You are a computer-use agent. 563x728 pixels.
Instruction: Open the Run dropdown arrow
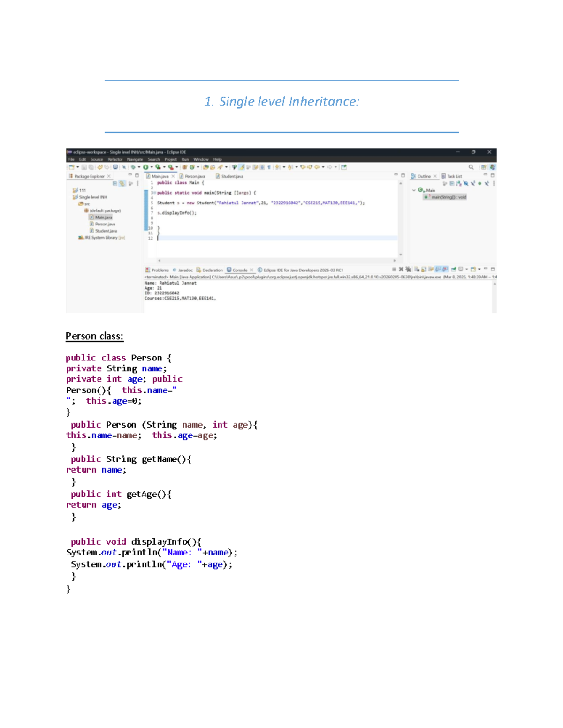coord(152,167)
